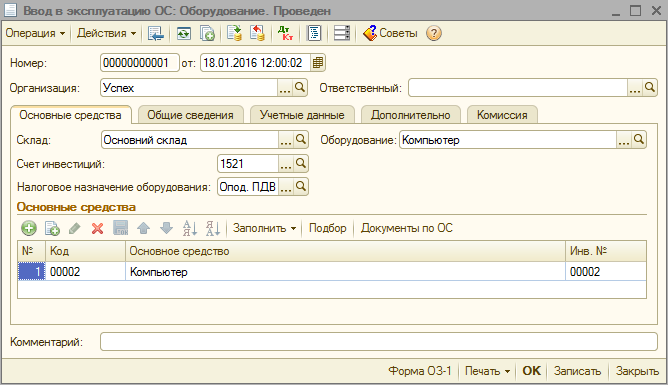Click the Комментарий input field
Screen dimensions: 668x385
pos(379,342)
